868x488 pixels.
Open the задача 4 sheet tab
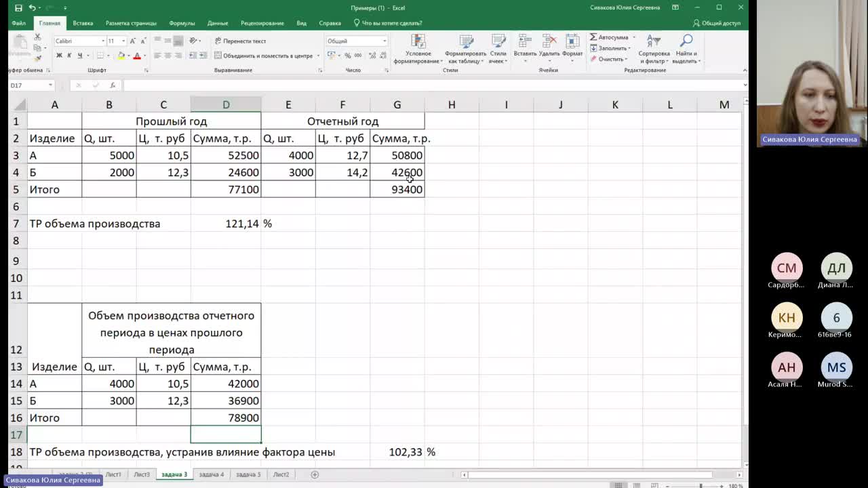point(211,474)
